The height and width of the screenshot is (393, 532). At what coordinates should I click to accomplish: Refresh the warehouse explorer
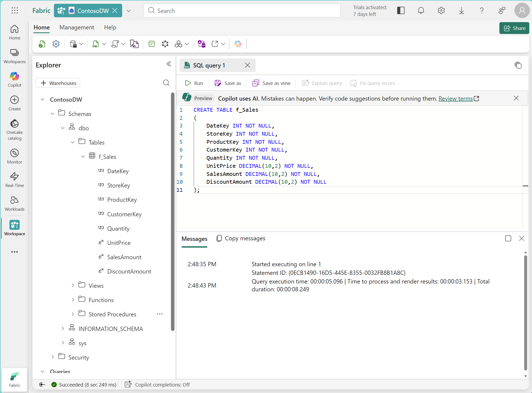click(42, 44)
